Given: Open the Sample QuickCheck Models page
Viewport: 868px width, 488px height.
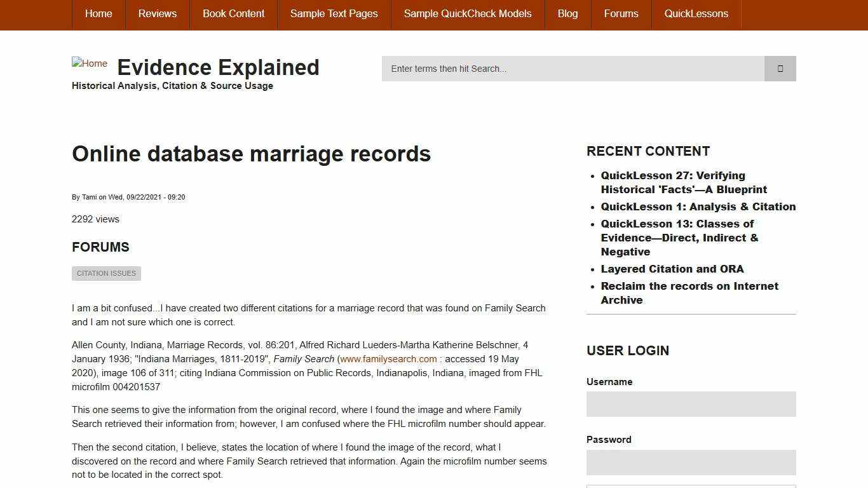Looking at the screenshot, I should tap(467, 13).
